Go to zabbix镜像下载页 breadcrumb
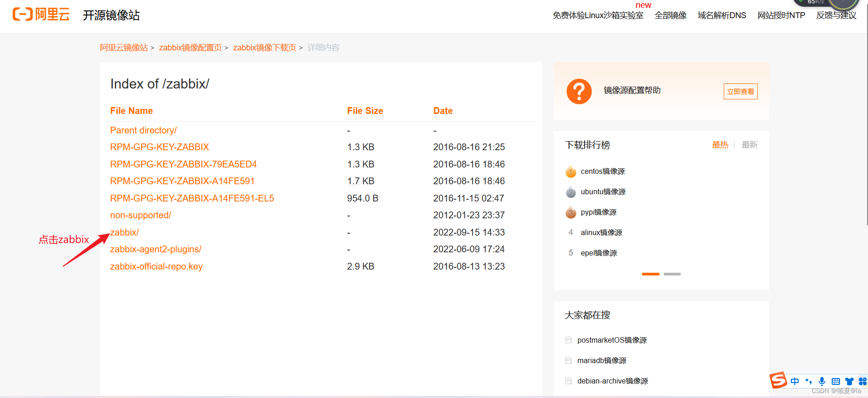 pos(264,48)
